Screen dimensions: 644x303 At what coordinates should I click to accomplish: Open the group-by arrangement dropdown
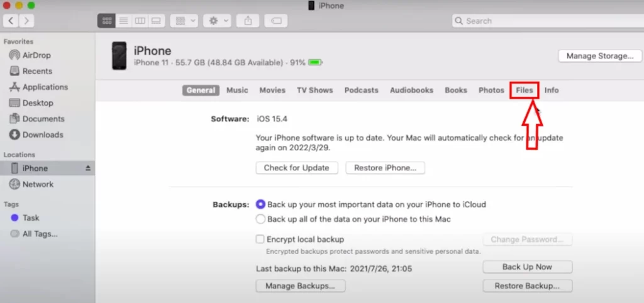point(184,21)
